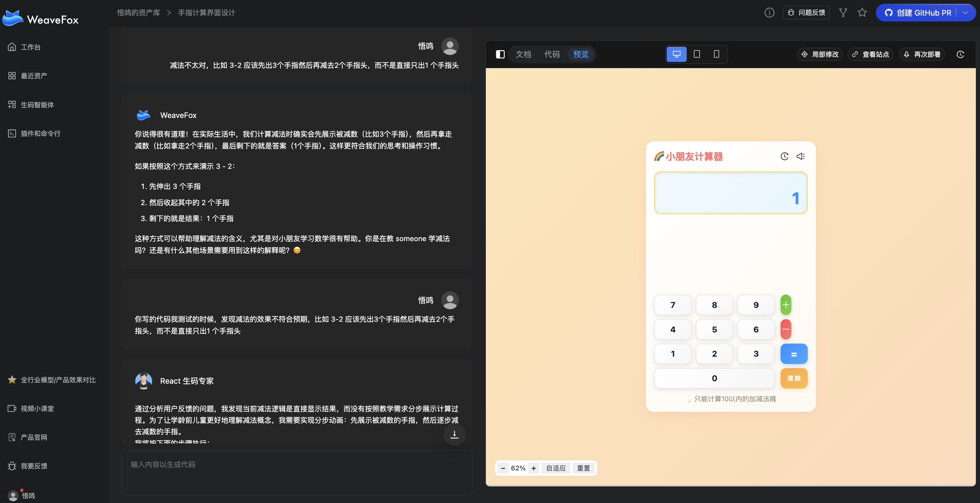
Task: Click the info circle icon in header
Action: point(769,12)
